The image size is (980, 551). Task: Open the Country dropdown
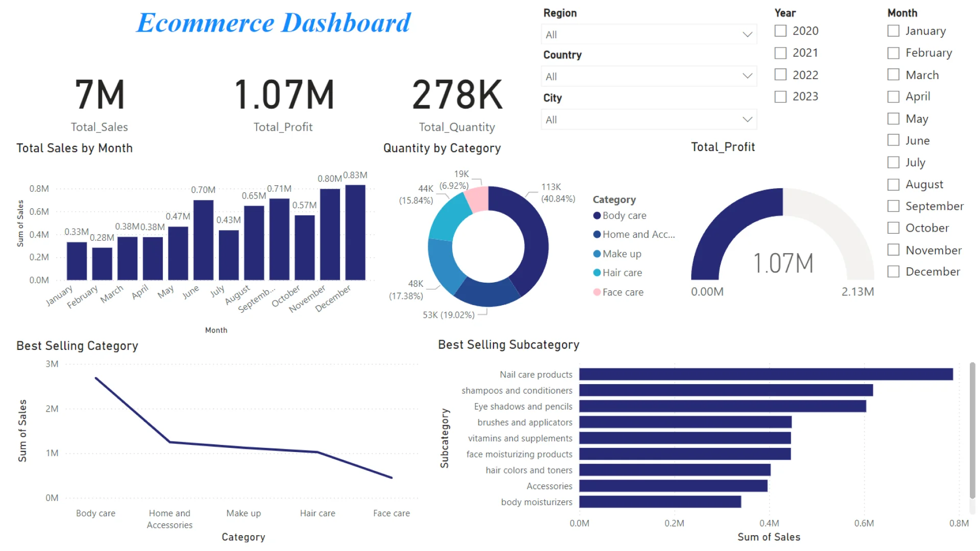[x=649, y=76]
